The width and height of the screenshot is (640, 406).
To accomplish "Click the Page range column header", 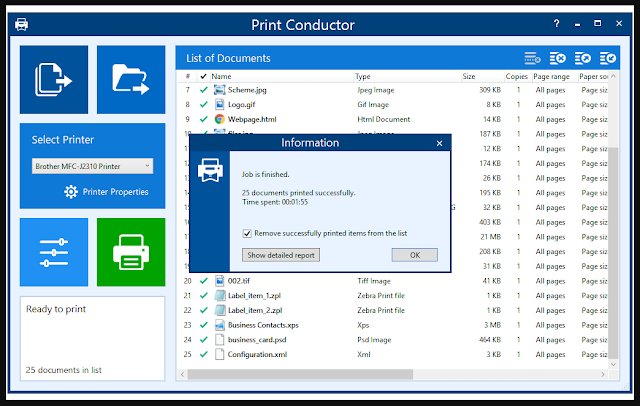I will pyautogui.click(x=552, y=76).
